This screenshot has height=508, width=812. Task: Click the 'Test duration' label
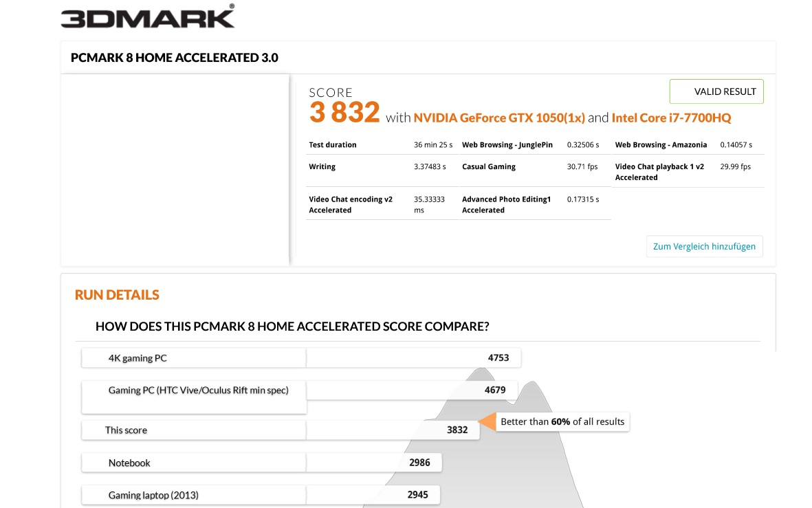pos(333,145)
